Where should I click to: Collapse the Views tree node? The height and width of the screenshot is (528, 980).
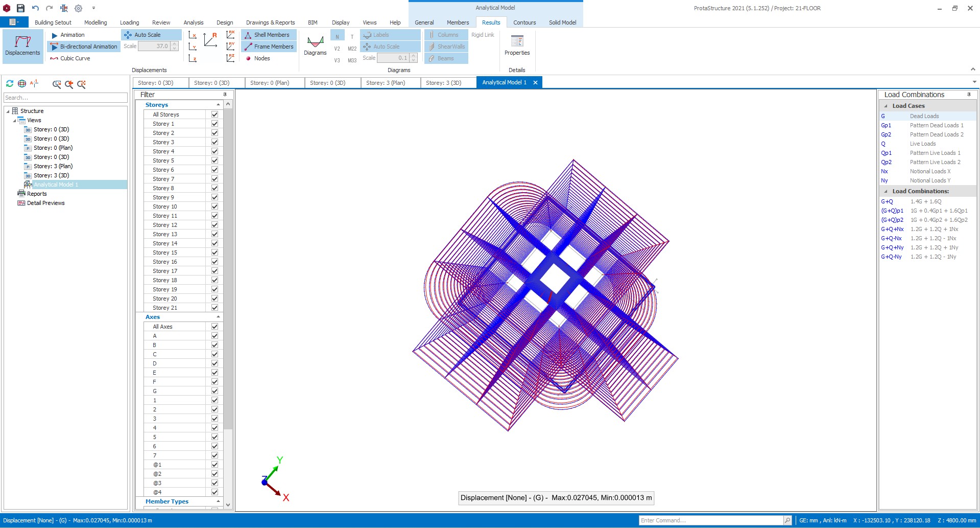click(x=14, y=121)
